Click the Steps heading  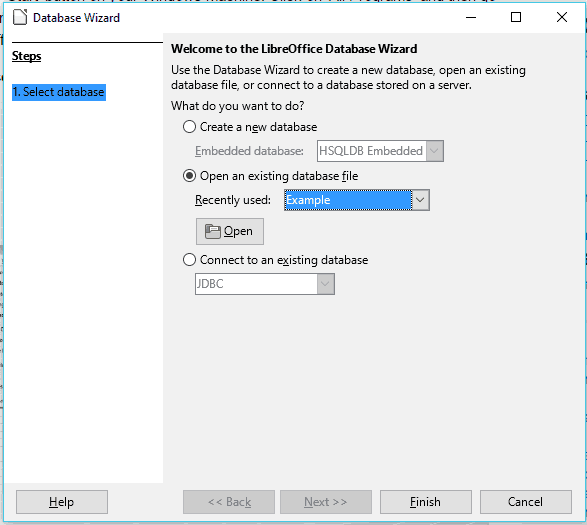coord(27,56)
